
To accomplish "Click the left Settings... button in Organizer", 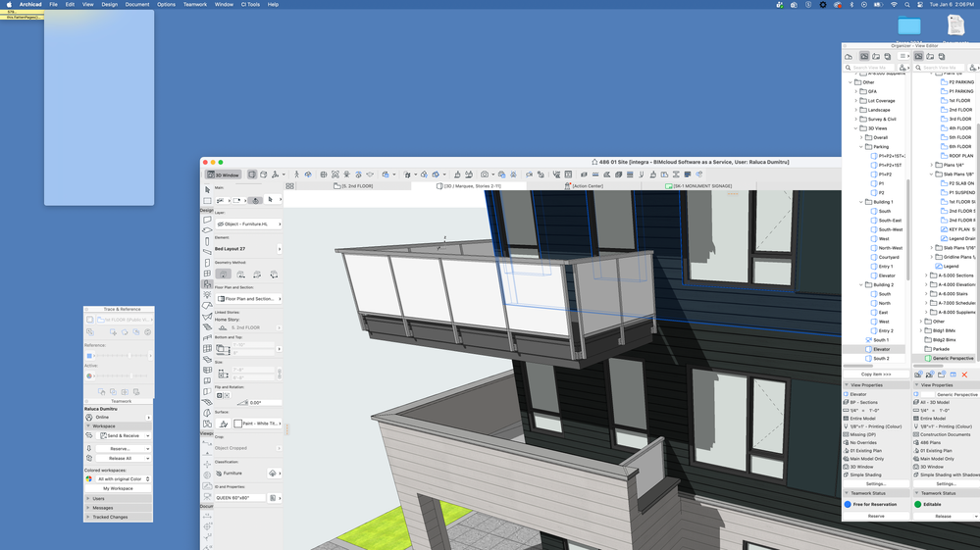I will pyautogui.click(x=876, y=484).
